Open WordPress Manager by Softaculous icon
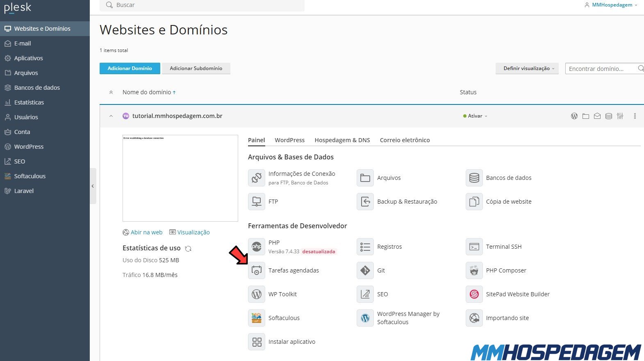This screenshot has height=361, width=644. pos(365,318)
